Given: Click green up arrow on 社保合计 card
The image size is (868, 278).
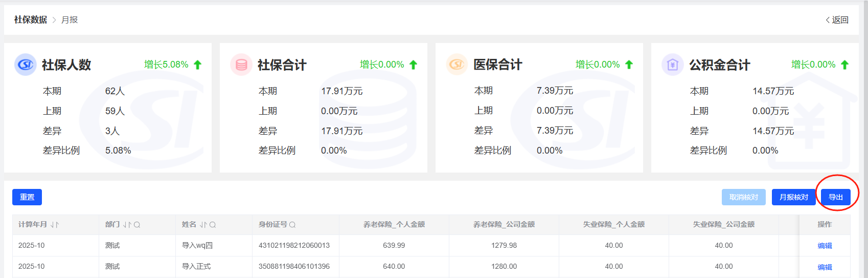Looking at the screenshot, I should (x=414, y=65).
